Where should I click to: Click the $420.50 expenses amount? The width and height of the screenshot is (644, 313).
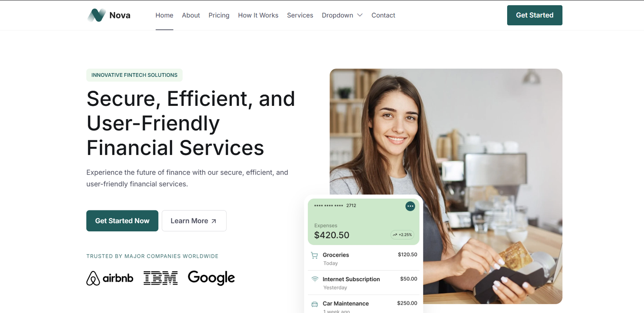coord(332,235)
